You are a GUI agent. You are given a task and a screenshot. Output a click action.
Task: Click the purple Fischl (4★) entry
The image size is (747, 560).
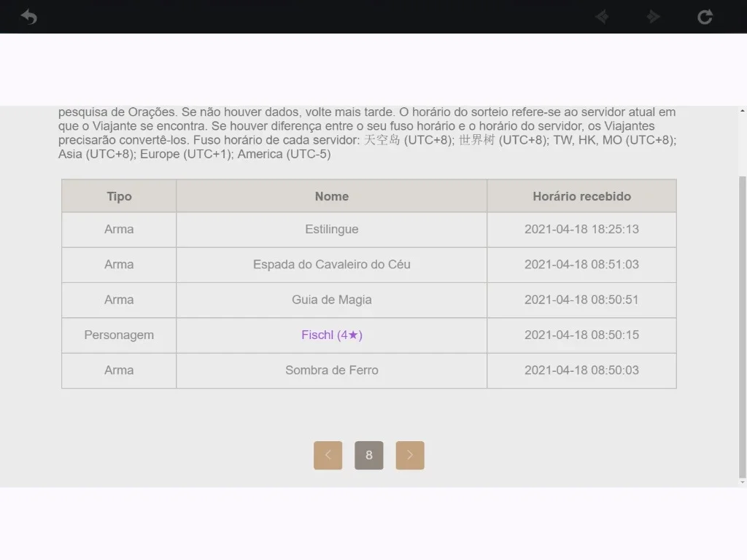tap(332, 335)
